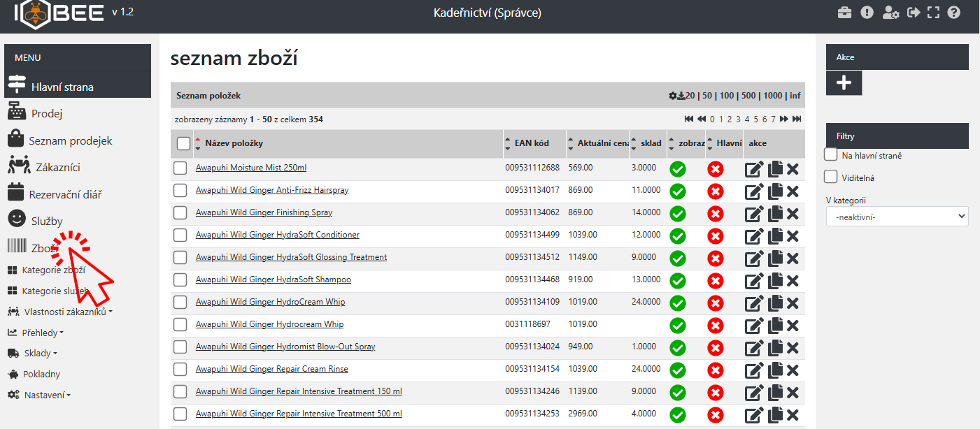
Task: Go to next page arrows
Action: pos(784,119)
